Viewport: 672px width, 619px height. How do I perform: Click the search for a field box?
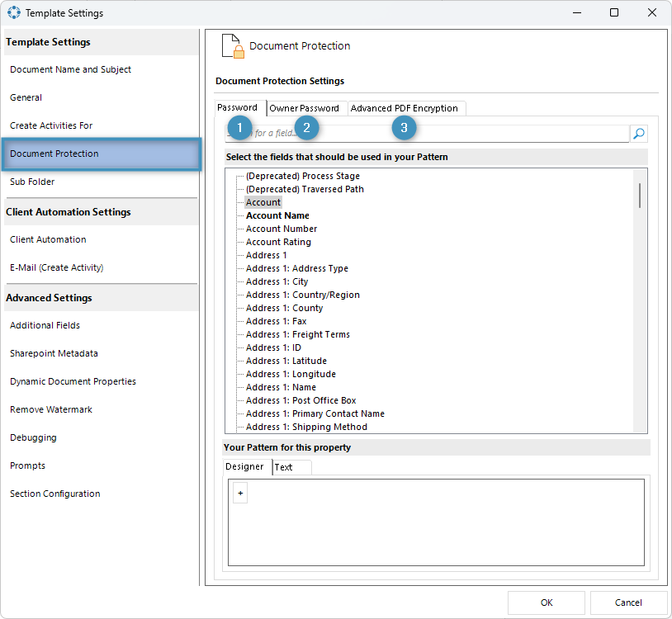click(x=427, y=134)
